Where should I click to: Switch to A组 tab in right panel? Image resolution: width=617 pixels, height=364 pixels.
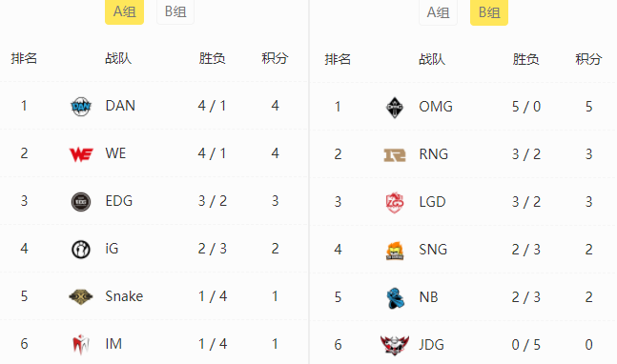click(438, 12)
